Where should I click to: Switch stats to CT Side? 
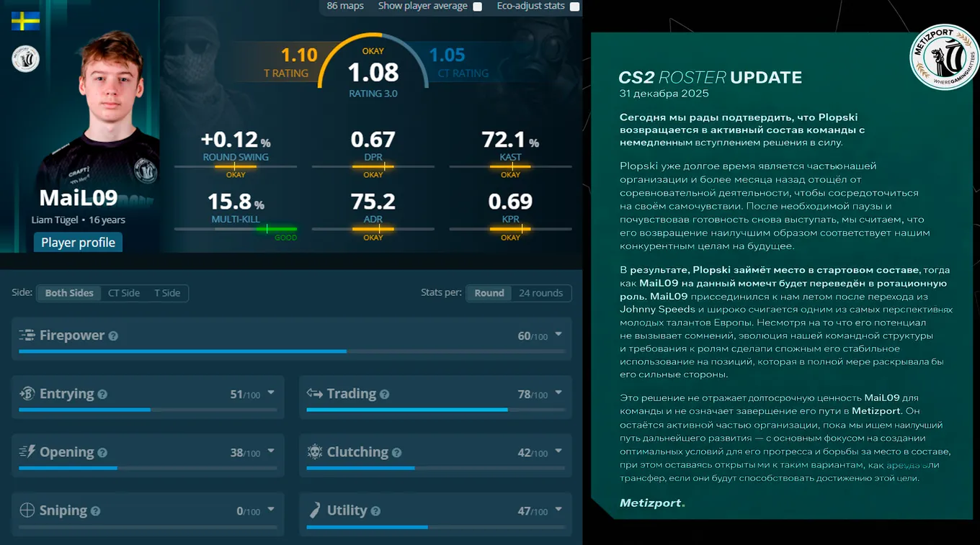tap(124, 293)
